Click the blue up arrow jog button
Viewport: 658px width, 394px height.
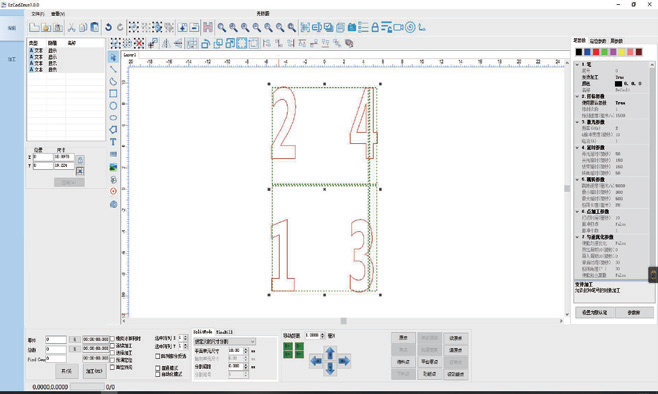(330, 352)
